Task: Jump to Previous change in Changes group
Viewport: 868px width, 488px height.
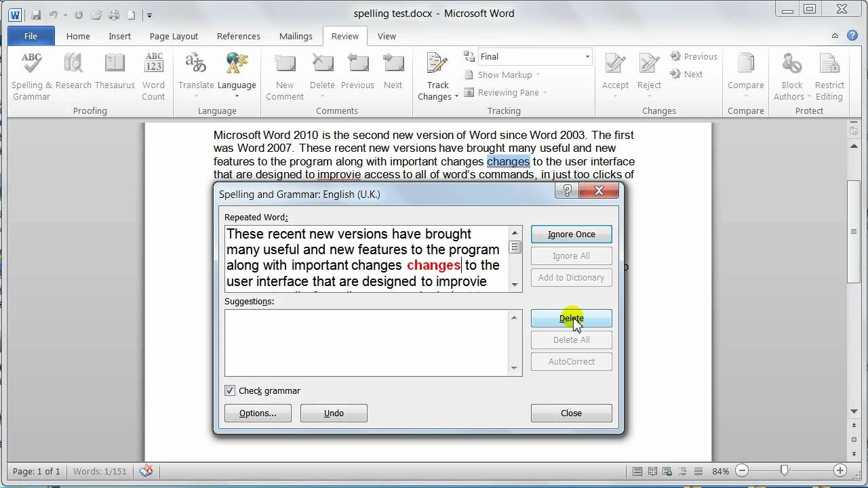Action: coord(693,57)
